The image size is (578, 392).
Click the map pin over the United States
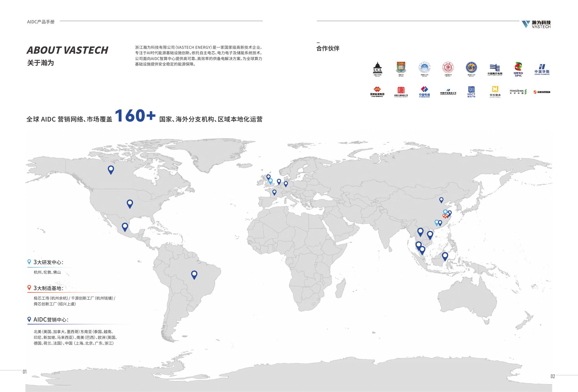(x=130, y=204)
